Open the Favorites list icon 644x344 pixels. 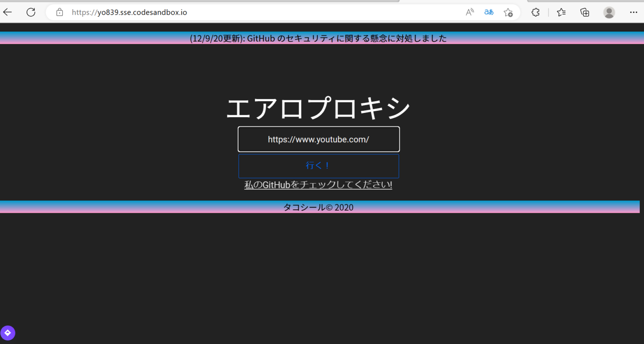click(561, 12)
